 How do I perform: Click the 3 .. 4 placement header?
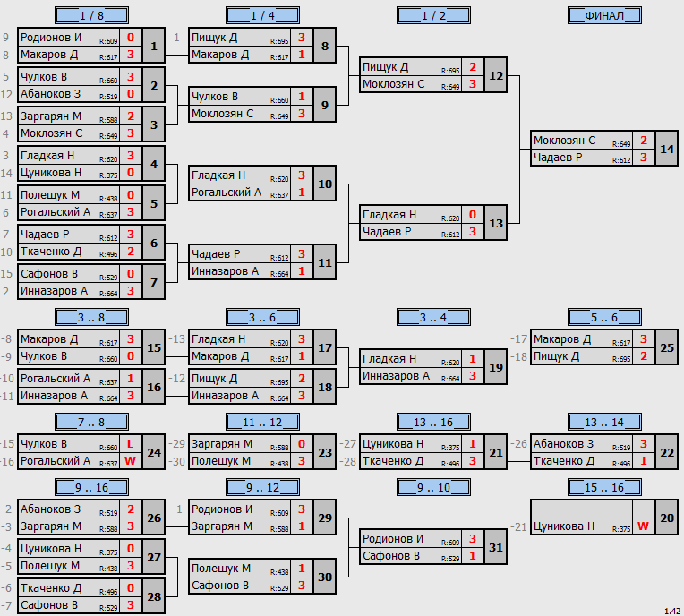pyautogui.click(x=433, y=317)
